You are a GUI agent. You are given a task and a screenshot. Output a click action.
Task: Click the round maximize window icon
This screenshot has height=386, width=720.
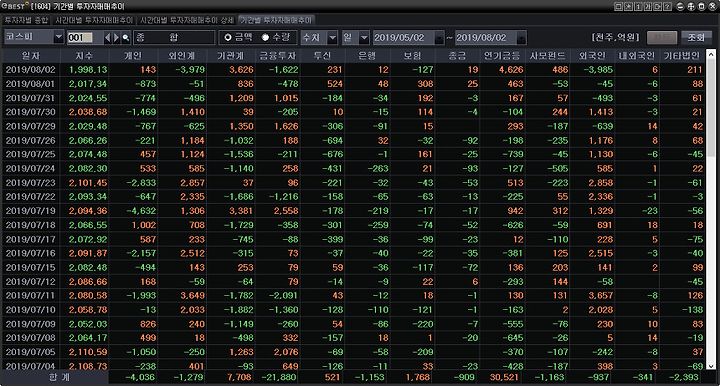click(702, 6)
